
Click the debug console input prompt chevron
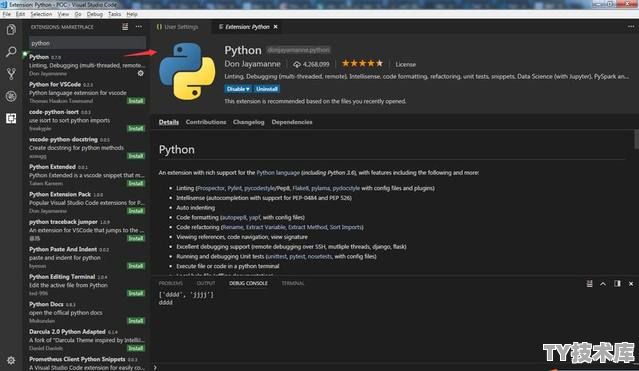coord(155,367)
